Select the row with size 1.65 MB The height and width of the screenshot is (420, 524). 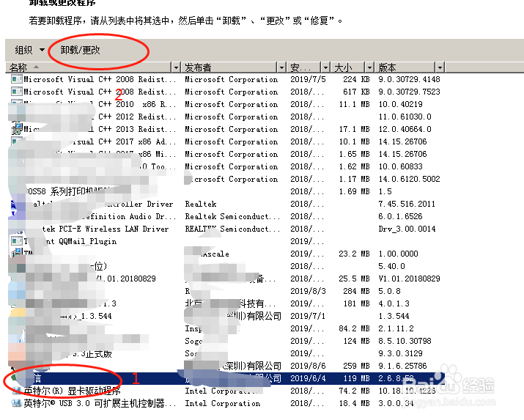point(226,154)
